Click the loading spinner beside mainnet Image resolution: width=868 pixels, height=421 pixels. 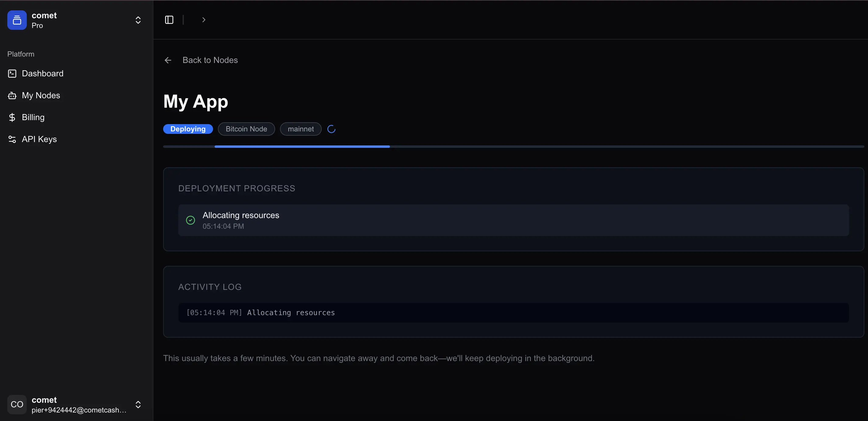[x=331, y=129]
